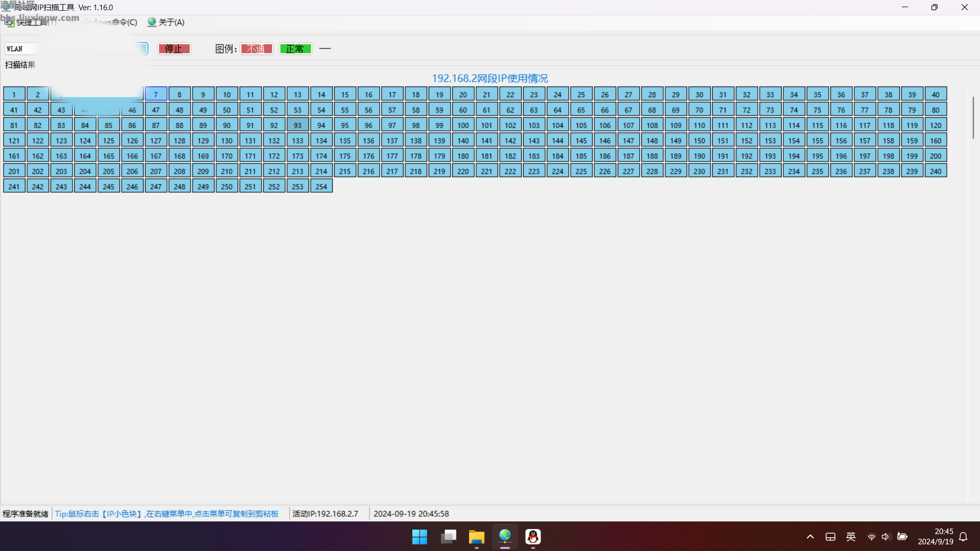
Task: Click the 程序准备就绪 status text
Action: point(25,514)
